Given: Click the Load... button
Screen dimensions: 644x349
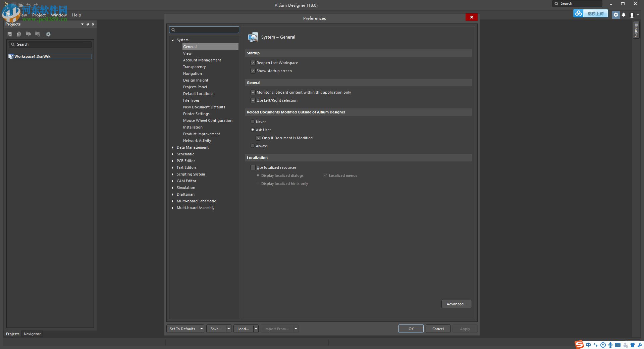Looking at the screenshot, I should point(243,329).
